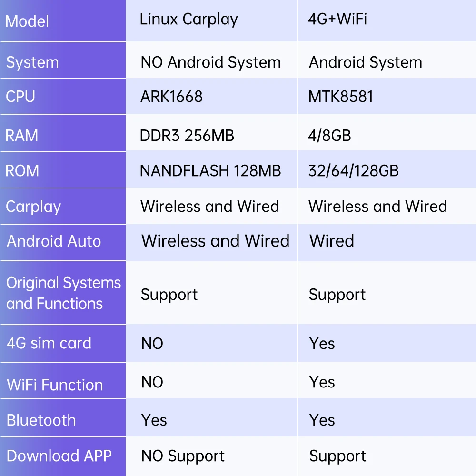Select the Wired-only Android Auto cell
Viewport: 476px width, 476px height.
(x=332, y=241)
